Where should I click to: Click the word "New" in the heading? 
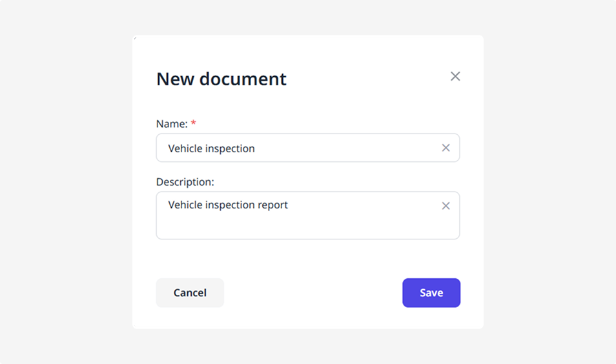coord(175,79)
